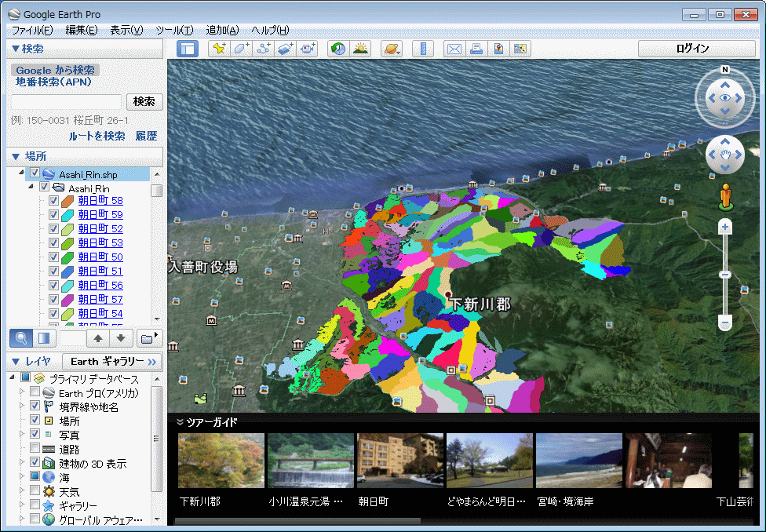Click the Email view icon
The image size is (766, 532).
454,49
